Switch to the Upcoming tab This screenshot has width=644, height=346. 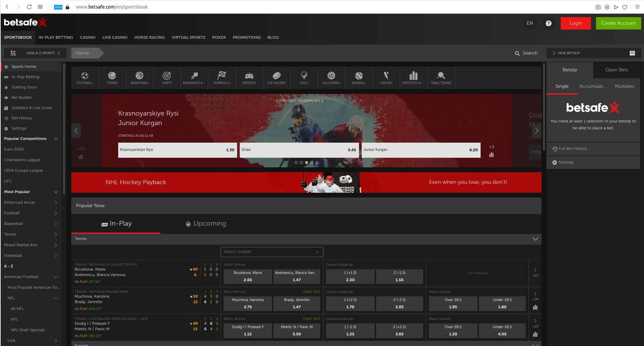pos(206,224)
